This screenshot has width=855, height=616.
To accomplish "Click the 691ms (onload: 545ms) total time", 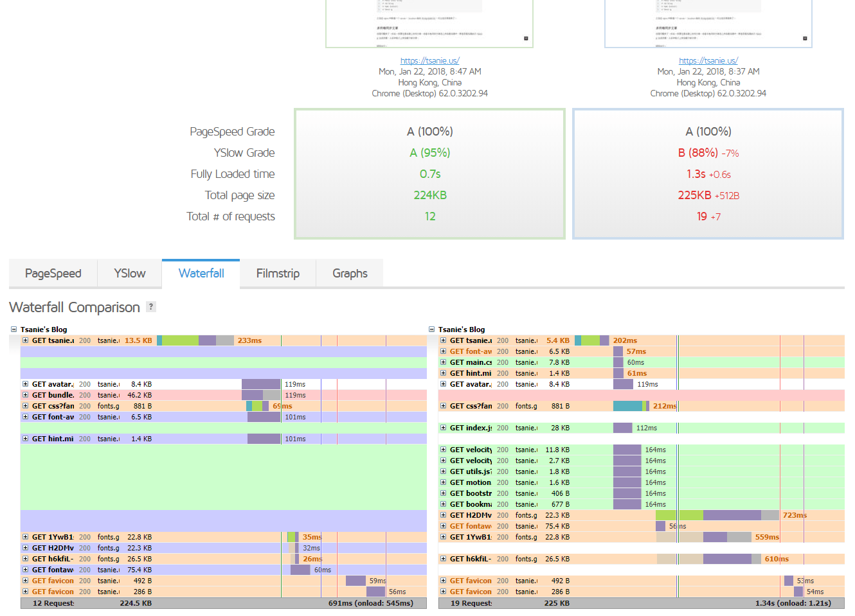I will pos(371,603).
